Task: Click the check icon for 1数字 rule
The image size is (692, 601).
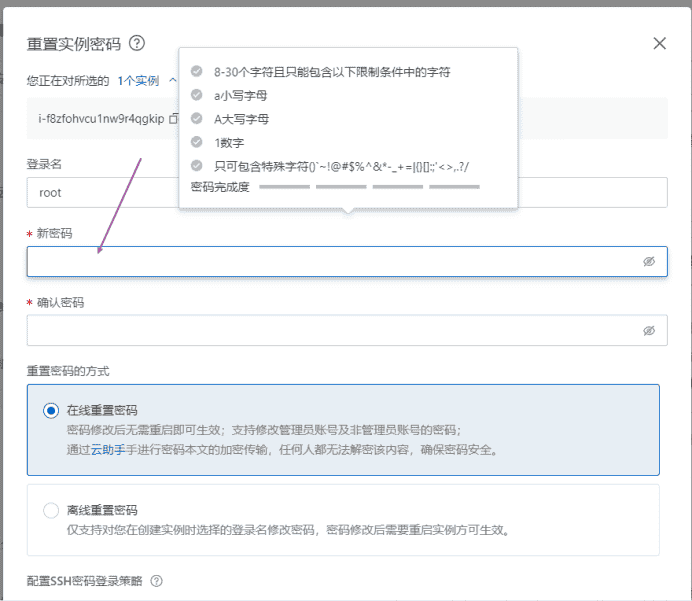Action: [x=197, y=143]
